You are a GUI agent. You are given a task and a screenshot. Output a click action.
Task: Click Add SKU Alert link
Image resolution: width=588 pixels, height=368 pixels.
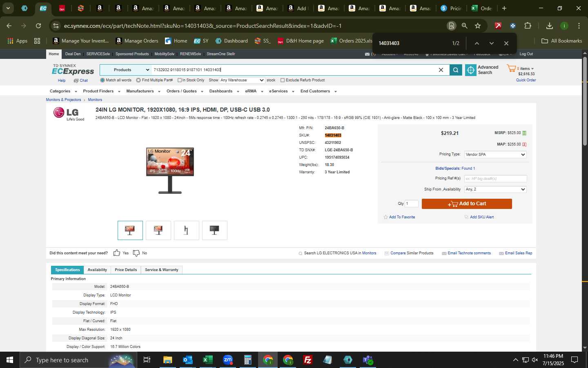point(482,217)
